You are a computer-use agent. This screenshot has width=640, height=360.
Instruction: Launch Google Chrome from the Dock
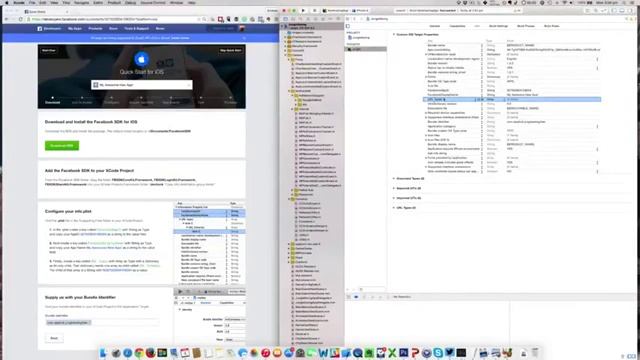point(139,353)
